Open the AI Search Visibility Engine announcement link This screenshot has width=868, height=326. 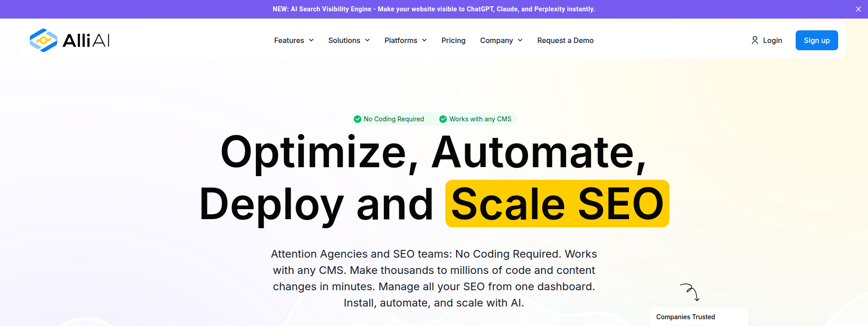click(433, 9)
